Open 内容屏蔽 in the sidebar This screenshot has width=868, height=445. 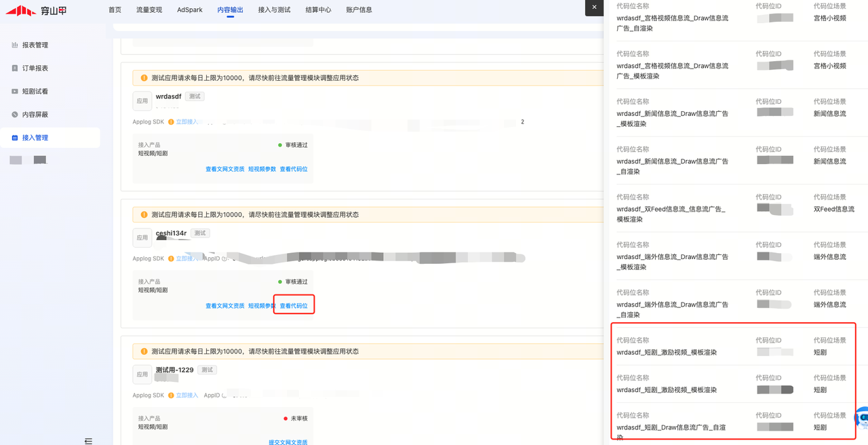35,115
